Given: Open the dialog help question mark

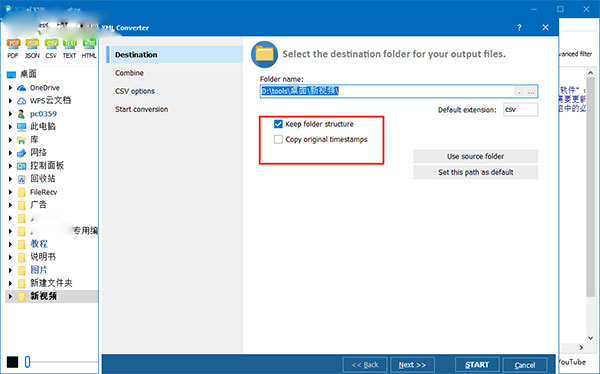Looking at the screenshot, I should (x=519, y=28).
